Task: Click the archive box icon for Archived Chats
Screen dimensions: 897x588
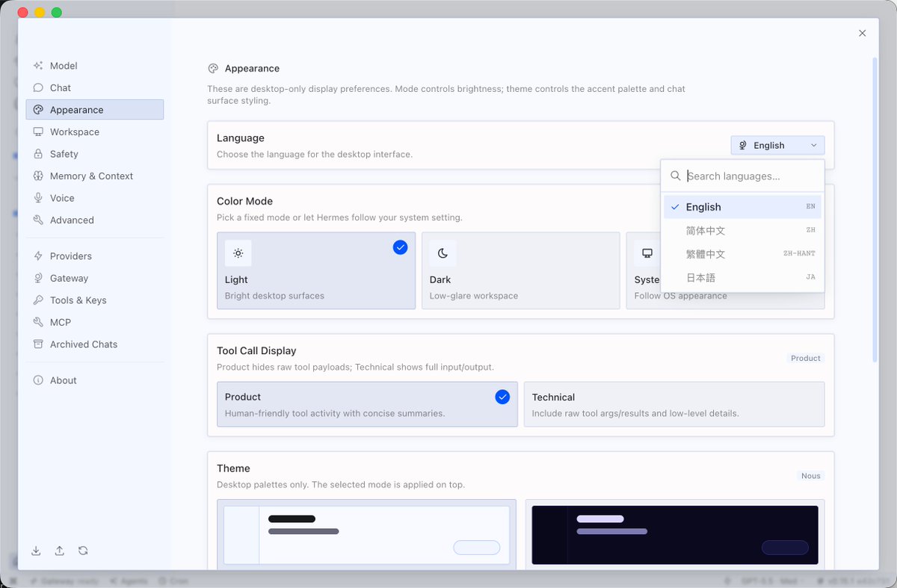Action: pyautogui.click(x=38, y=344)
